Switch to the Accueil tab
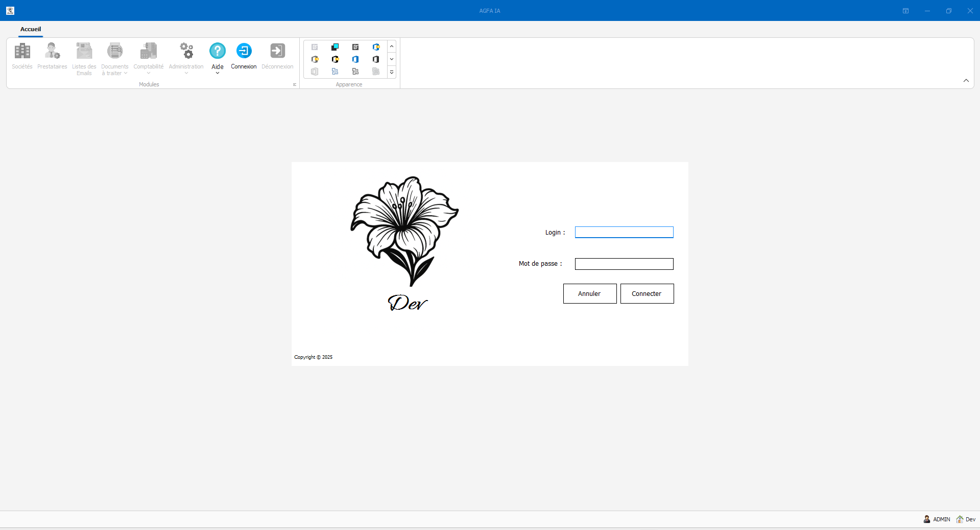This screenshot has width=980, height=530. point(31,29)
